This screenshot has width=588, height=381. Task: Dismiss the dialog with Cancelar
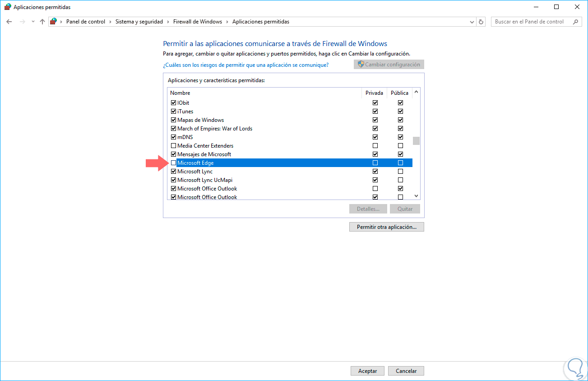pyautogui.click(x=406, y=371)
